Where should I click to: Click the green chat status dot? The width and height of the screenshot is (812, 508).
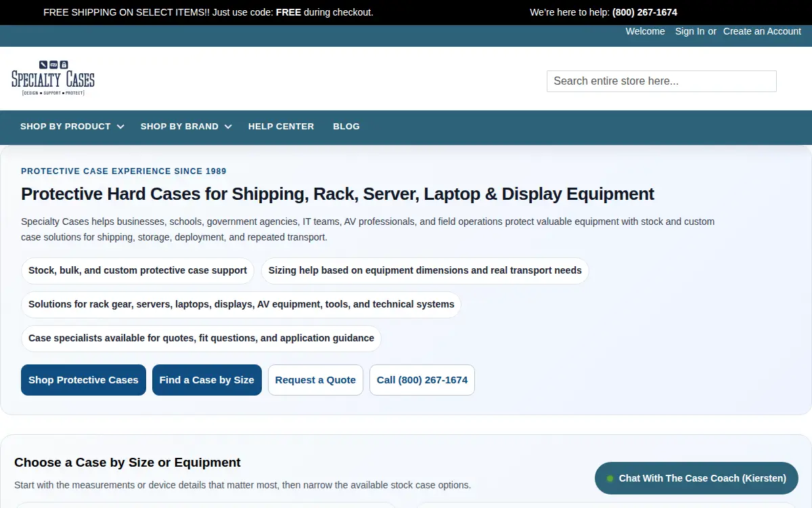pos(610,478)
